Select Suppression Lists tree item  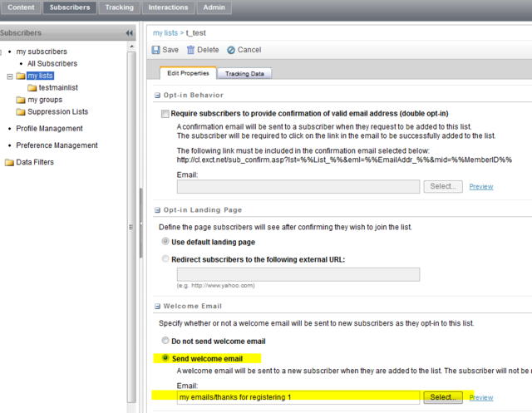point(57,112)
